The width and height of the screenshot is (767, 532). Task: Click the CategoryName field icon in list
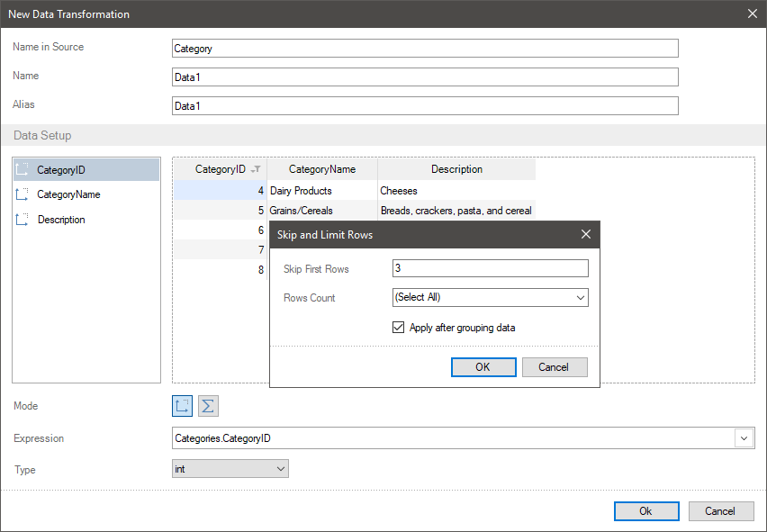[23, 194]
